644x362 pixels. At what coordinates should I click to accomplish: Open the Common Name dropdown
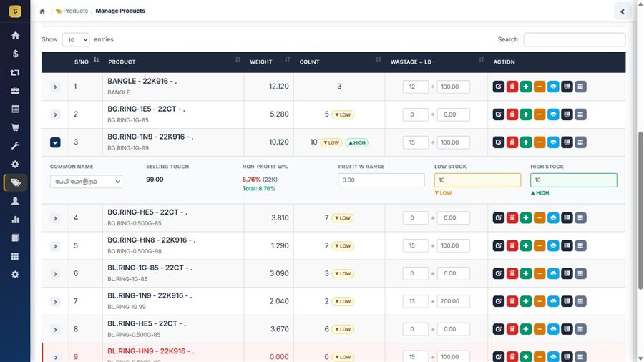pyautogui.click(x=86, y=182)
